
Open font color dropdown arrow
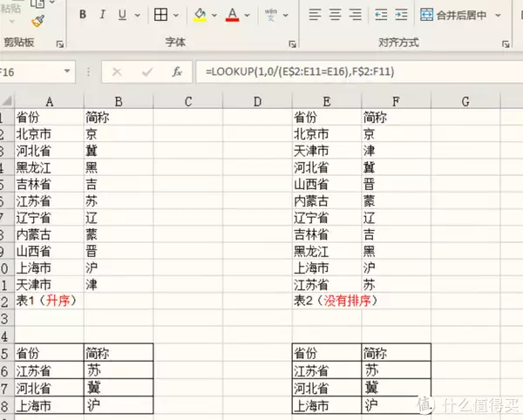[x=248, y=16]
